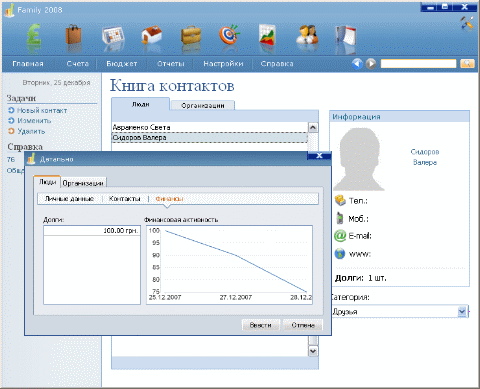
Task: Click the contact list scroll-up arrow
Action: point(313,127)
